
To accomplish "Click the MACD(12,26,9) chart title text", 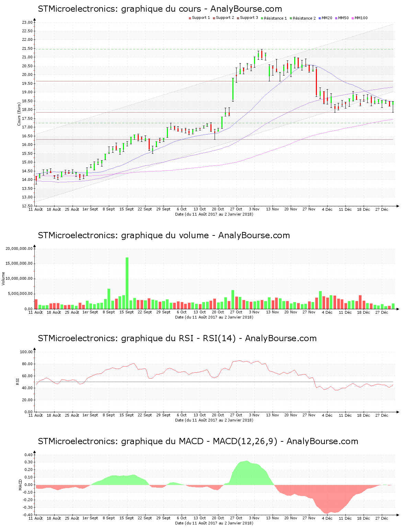I will [198, 441].
